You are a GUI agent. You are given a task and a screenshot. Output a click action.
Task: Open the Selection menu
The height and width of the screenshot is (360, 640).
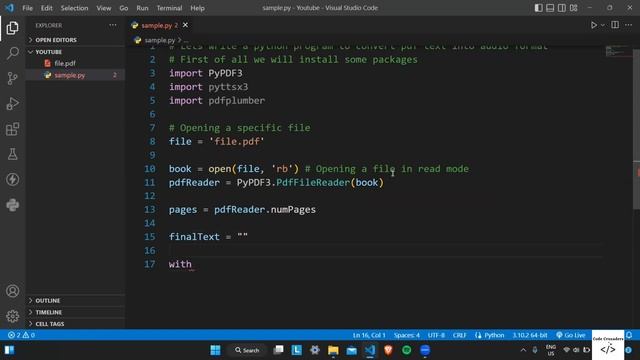[x=74, y=8]
